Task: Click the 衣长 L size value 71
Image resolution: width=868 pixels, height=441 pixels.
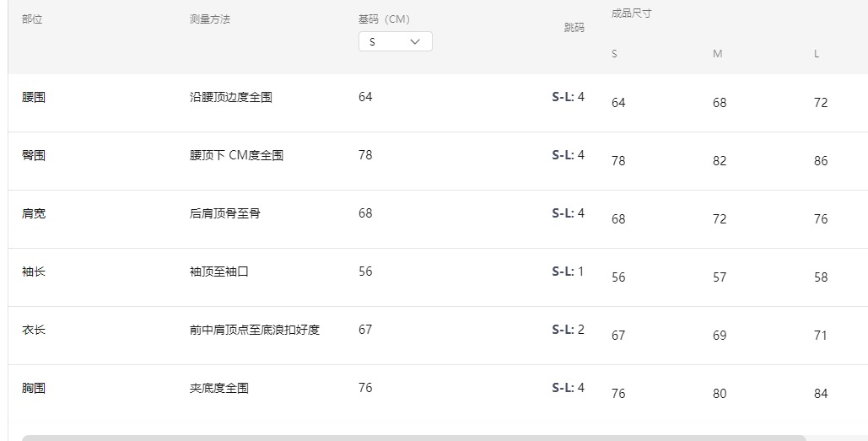Action: coord(821,336)
